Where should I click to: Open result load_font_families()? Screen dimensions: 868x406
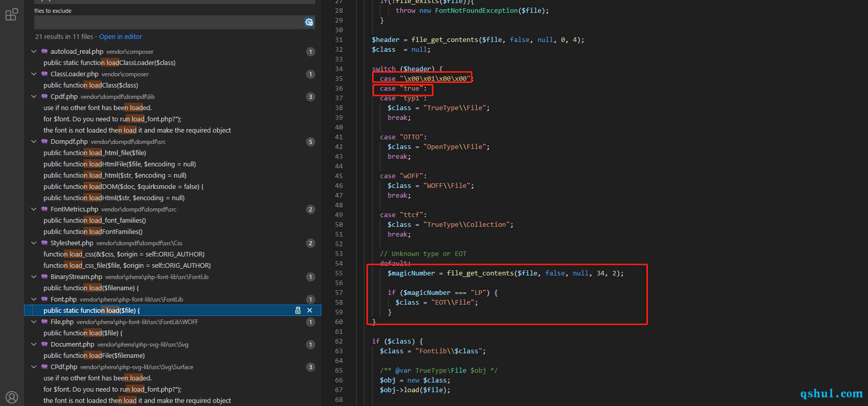pos(172,220)
